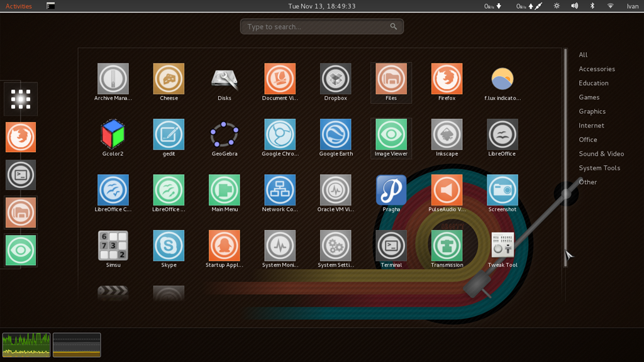Open the Ivan user menu
This screenshot has height=362, width=644.
(633, 6)
